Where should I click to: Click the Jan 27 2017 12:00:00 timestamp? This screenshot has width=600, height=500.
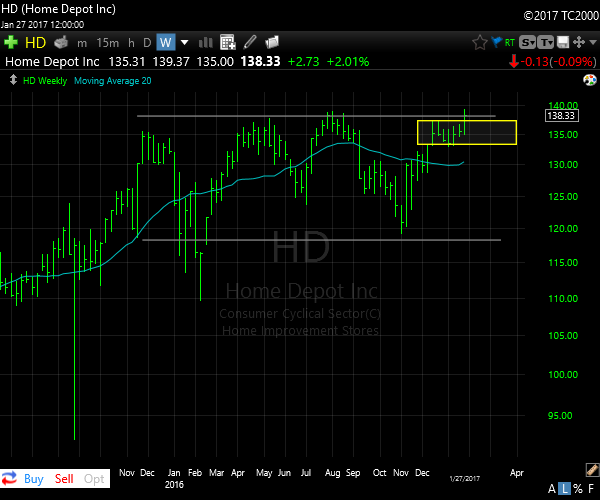[42, 25]
